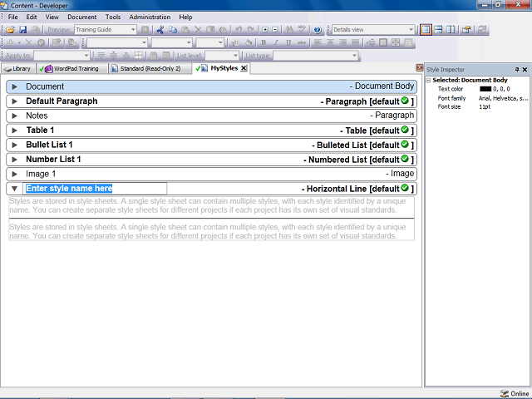This screenshot has width=532, height=399.
Task: Click the checkmark set-default icon
Action: 41,42
